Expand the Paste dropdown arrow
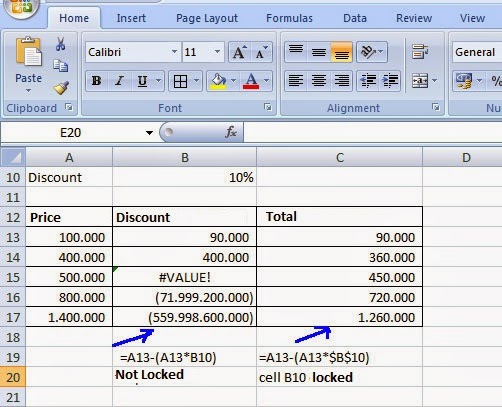The width and height of the screenshot is (502, 407). pos(28,91)
